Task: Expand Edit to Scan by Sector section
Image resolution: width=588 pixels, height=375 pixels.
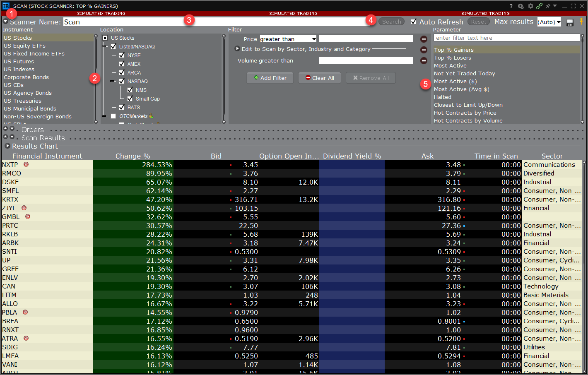Action: click(x=237, y=48)
